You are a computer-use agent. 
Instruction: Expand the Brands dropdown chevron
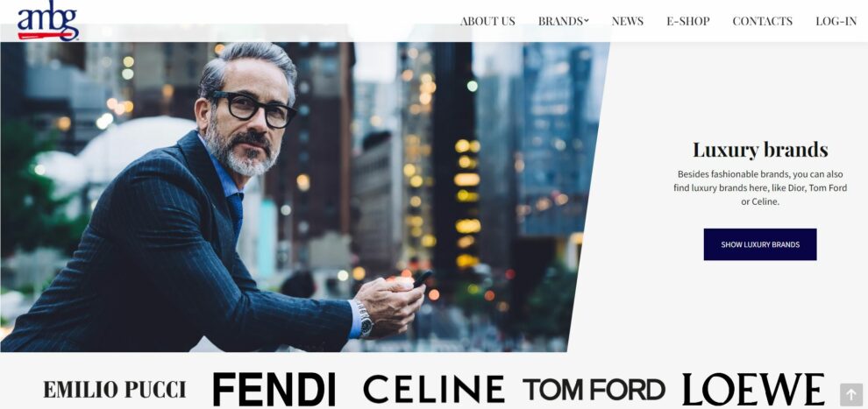pyautogui.click(x=587, y=21)
